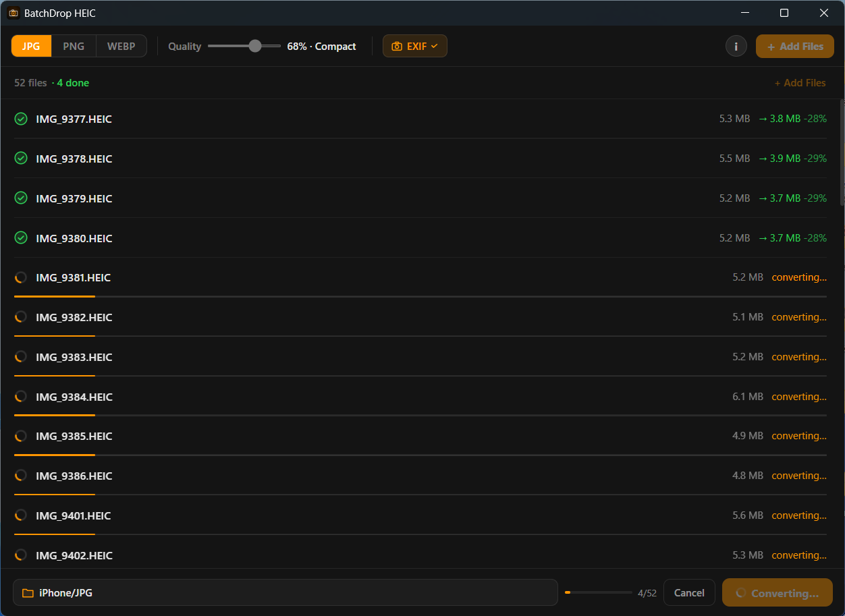Viewport: 845px width, 616px height.
Task: Click the 4.9 MB size of IMG_9385.HEIC
Action: coord(748,436)
